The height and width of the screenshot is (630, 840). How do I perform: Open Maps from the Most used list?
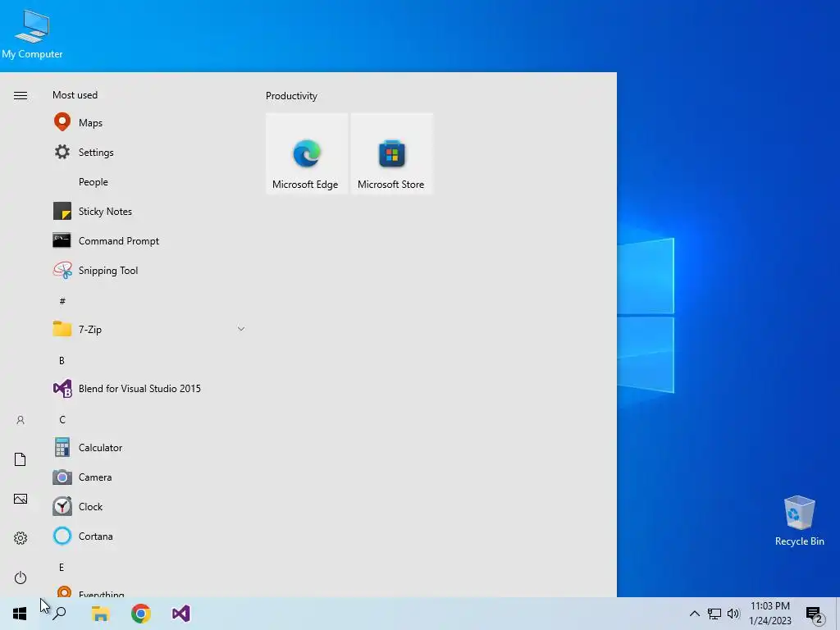pos(150,123)
